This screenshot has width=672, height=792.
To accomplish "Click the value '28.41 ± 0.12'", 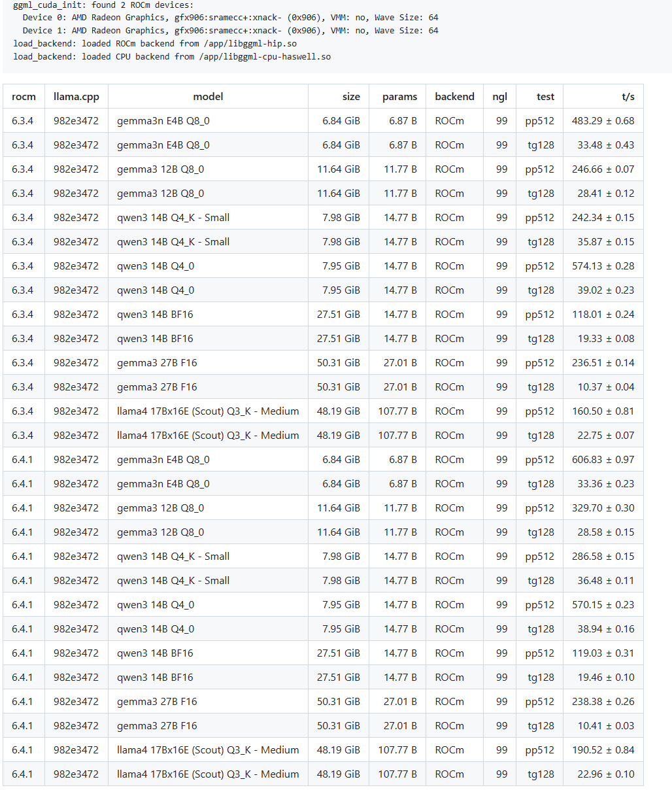I will coord(605,194).
